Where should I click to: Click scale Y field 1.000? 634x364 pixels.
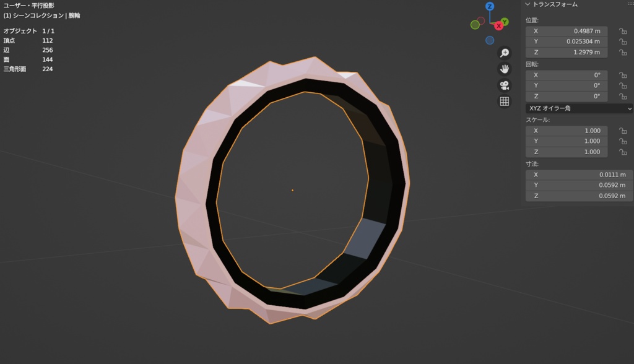pos(567,141)
